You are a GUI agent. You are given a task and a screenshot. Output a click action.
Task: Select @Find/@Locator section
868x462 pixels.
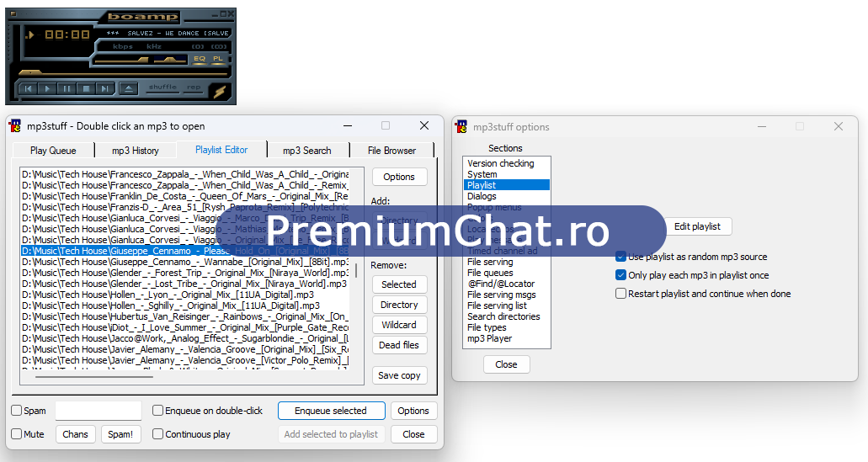(x=507, y=284)
